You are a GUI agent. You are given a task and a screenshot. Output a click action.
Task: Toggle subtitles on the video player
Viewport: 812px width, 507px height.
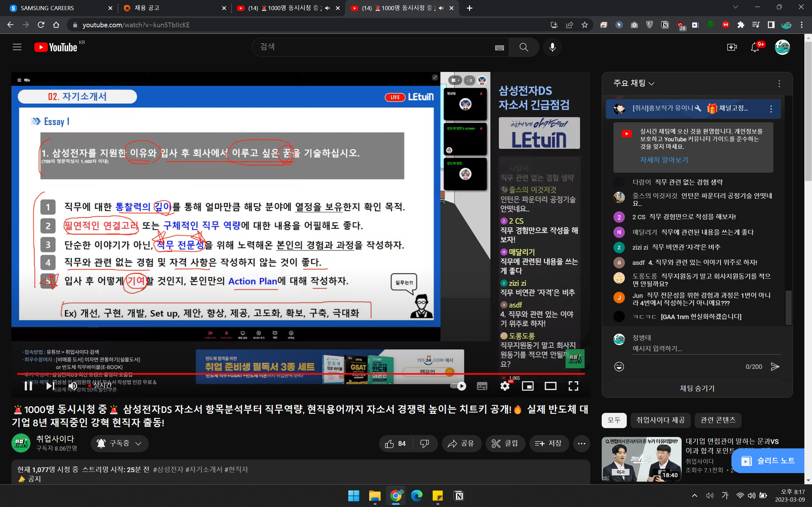click(x=482, y=386)
